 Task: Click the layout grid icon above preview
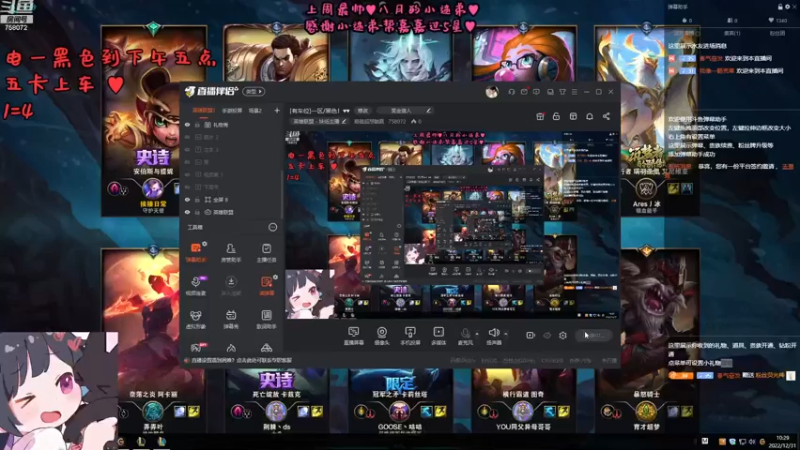point(573,116)
